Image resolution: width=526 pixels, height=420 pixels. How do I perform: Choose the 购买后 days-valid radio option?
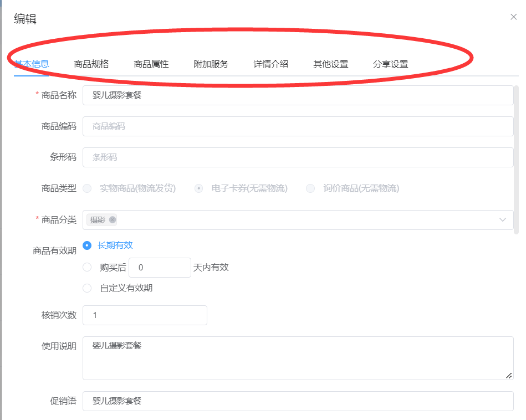click(87, 267)
